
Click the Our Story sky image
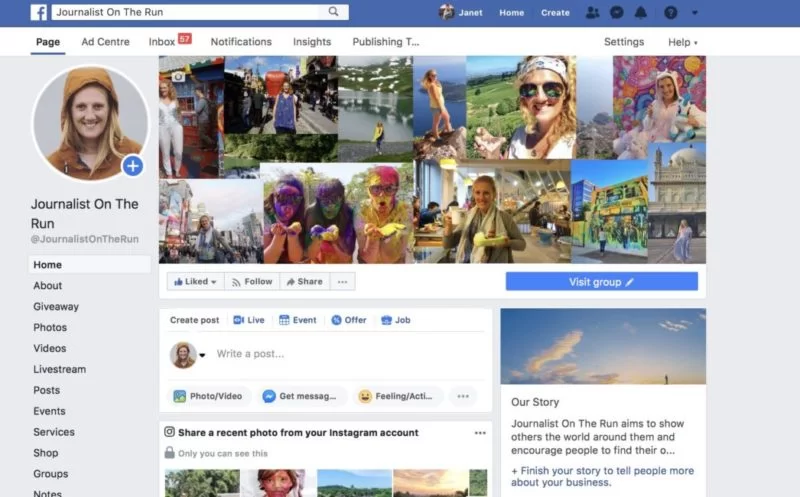[603, 346]
